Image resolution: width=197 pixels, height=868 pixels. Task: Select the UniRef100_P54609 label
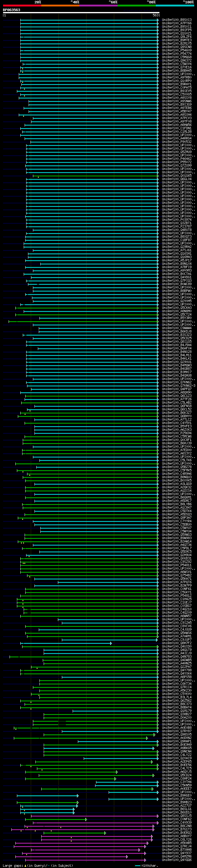[x=176, y=50]
